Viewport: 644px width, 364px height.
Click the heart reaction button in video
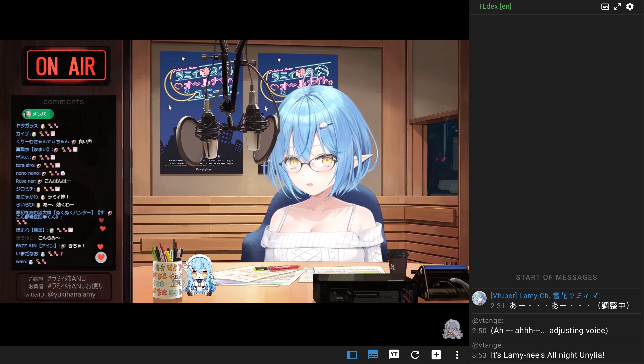101,257
